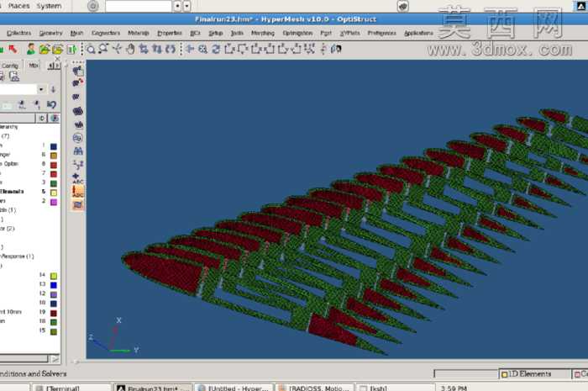The height and width of the screenshot is (391, 588).
Task: Open the Tools menu
Action: 237,33
